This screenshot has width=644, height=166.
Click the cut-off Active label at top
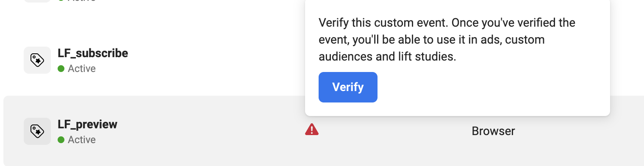(x=82, y=1)
